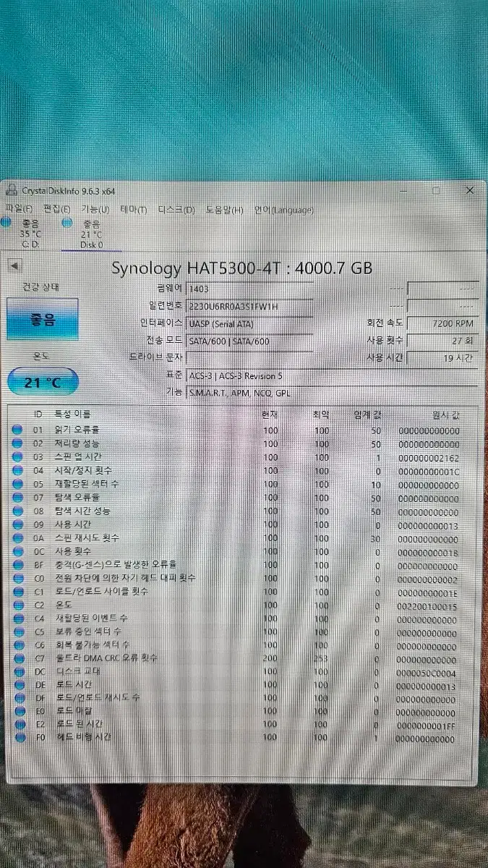Click the 최악 column header
This screenshot has height=868, width=488.
click(x=320, y=414)
